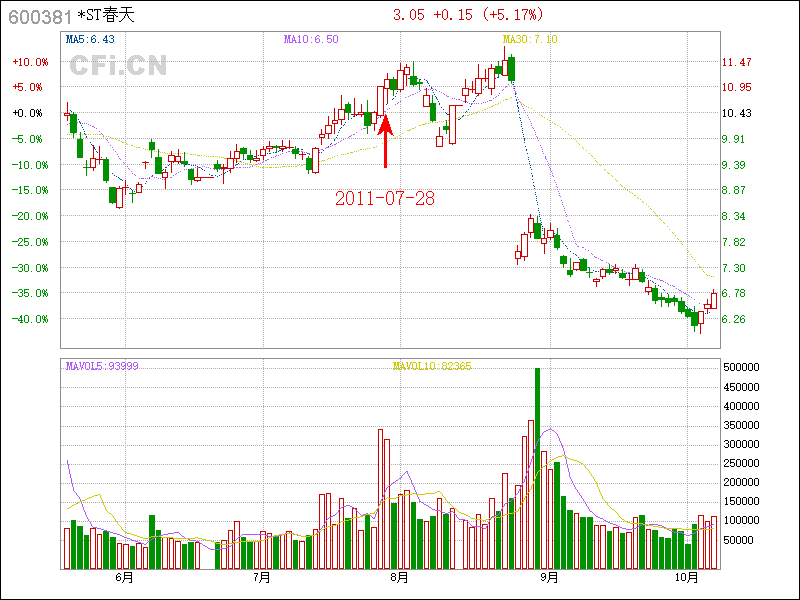This screenshot has height=600, width=800.
Task: Click the price change text +5.17%
Action: [511, 15]
